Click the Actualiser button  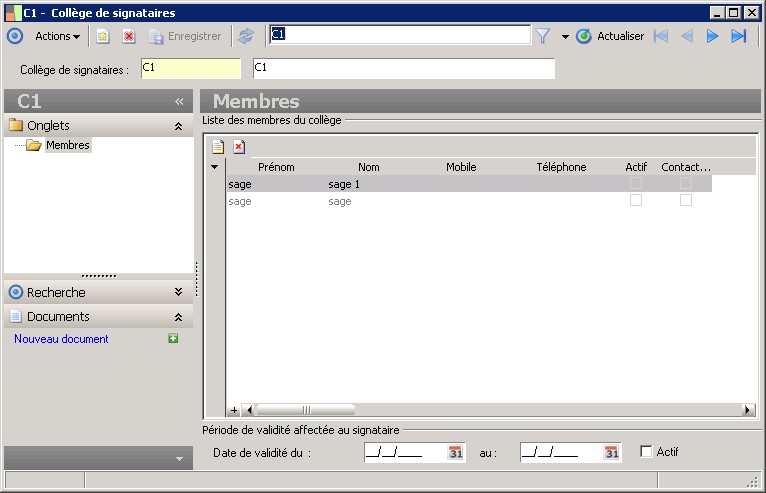610,36
